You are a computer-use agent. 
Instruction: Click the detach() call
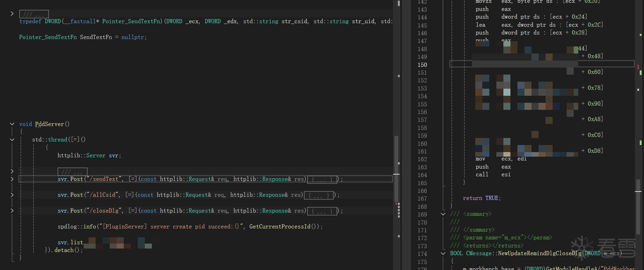click(x=67, y=250)
